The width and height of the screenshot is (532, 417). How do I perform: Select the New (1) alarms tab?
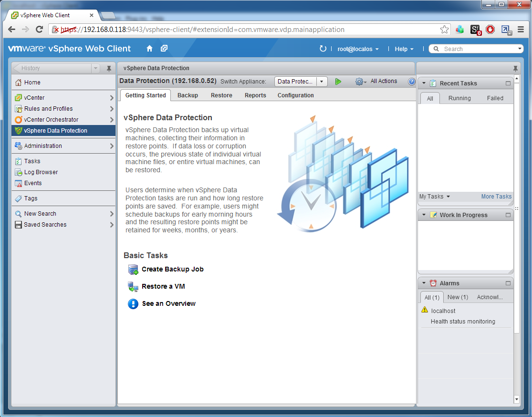click(x=458, y=297)
